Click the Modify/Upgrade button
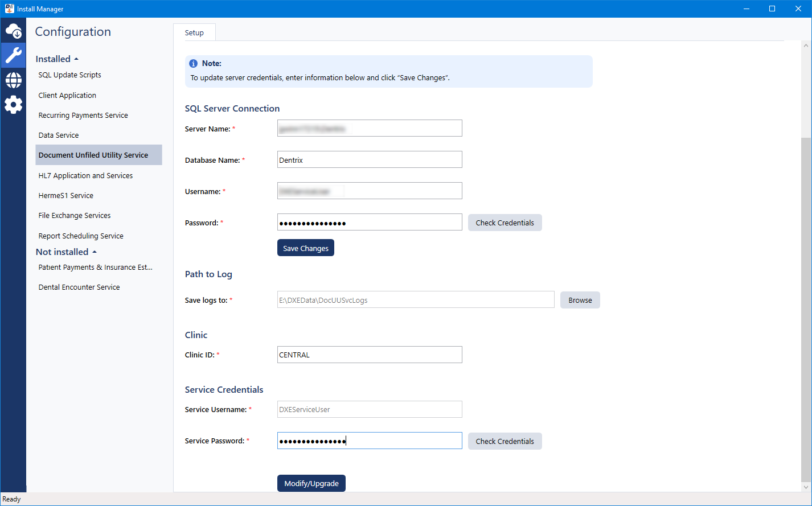Screen dimensions: 812x506 pyautogui.click(x=311, y=484)
